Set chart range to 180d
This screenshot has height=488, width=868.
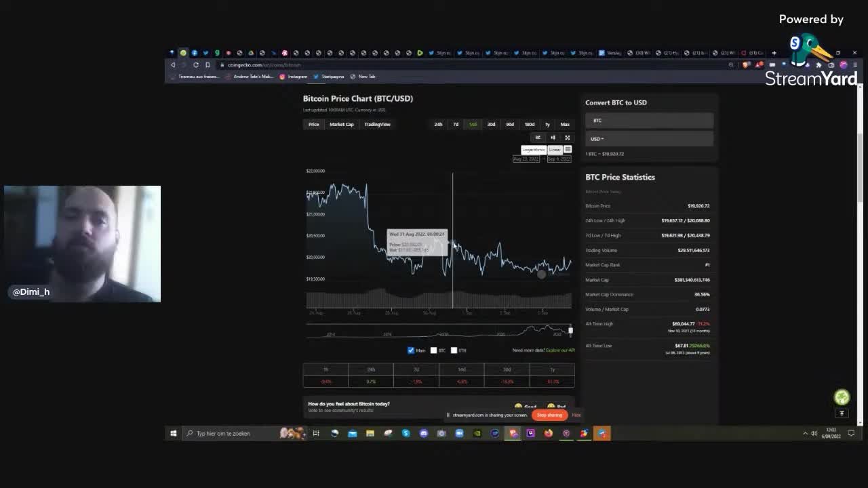tap(530, 125)
